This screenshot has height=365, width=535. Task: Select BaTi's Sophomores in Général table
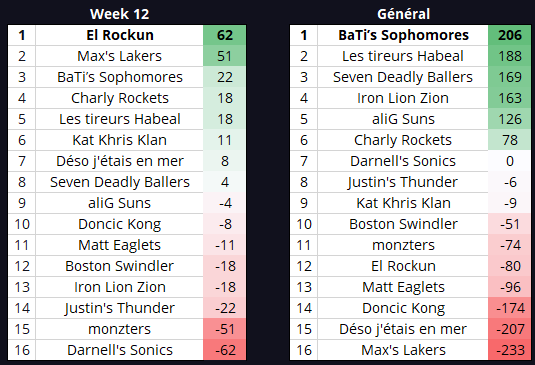point(403,35)
